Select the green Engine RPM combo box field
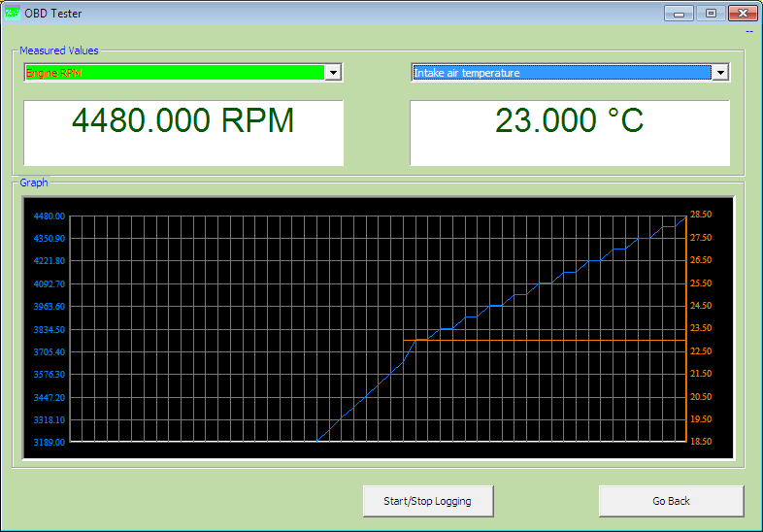763x532 pixels. click(175, 73)
